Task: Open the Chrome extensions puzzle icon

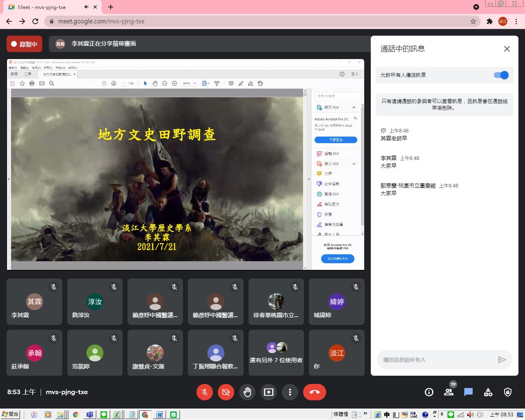Action: (x=489, y=21)
